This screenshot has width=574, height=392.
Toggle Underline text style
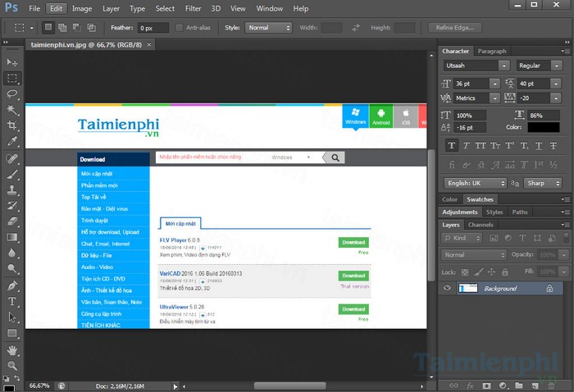tap(539, 146)
